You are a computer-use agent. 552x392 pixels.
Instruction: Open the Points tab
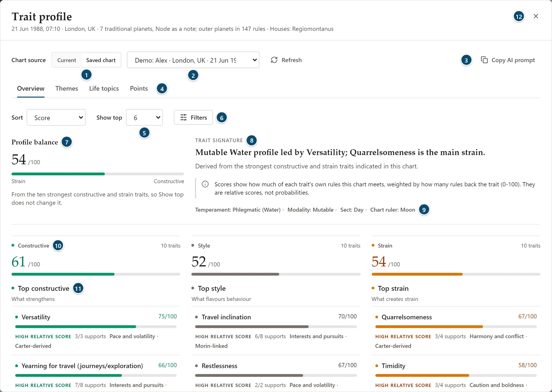coord(139,89)
